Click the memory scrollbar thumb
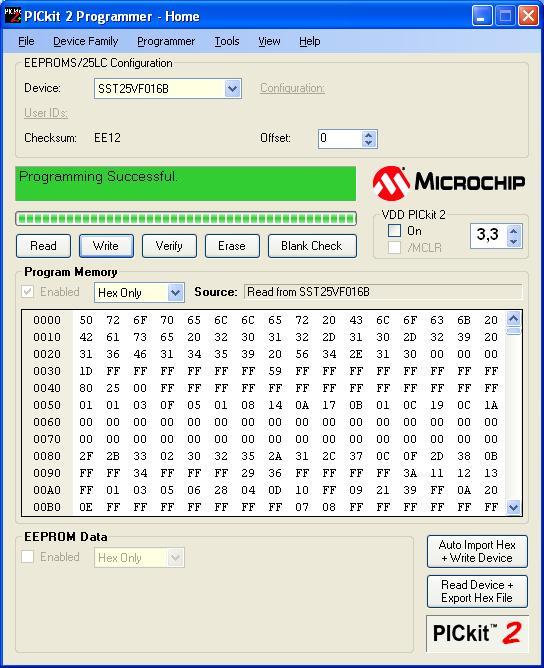Image resolution: width=544 pixels, height=668 pixels. pos(513,331)
